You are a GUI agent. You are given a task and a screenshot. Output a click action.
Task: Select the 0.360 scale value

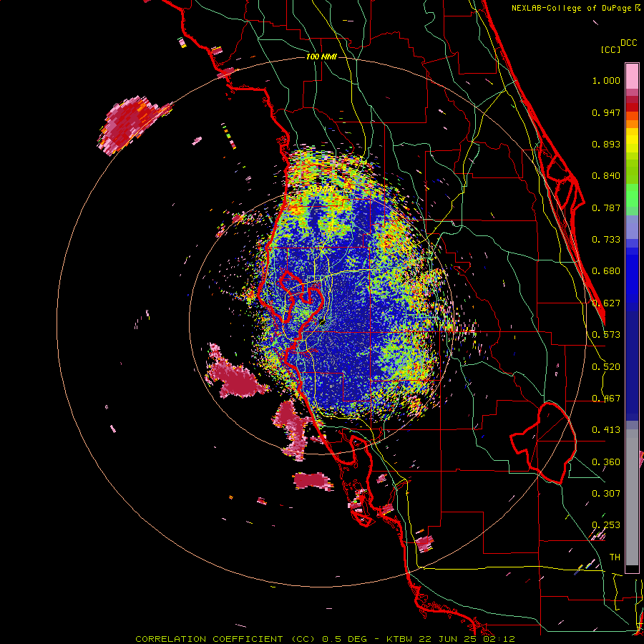(x=606, y=462)
